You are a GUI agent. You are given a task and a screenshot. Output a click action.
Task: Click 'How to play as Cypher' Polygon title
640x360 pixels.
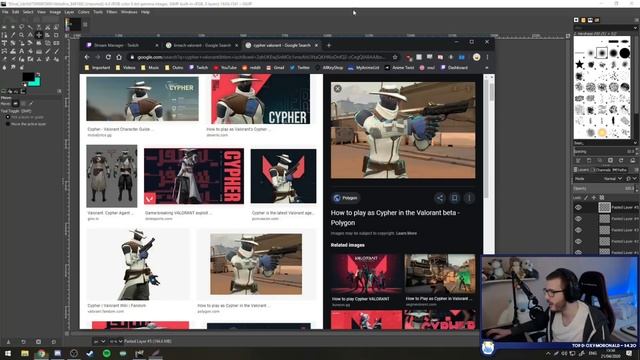(x=395, y=218)
